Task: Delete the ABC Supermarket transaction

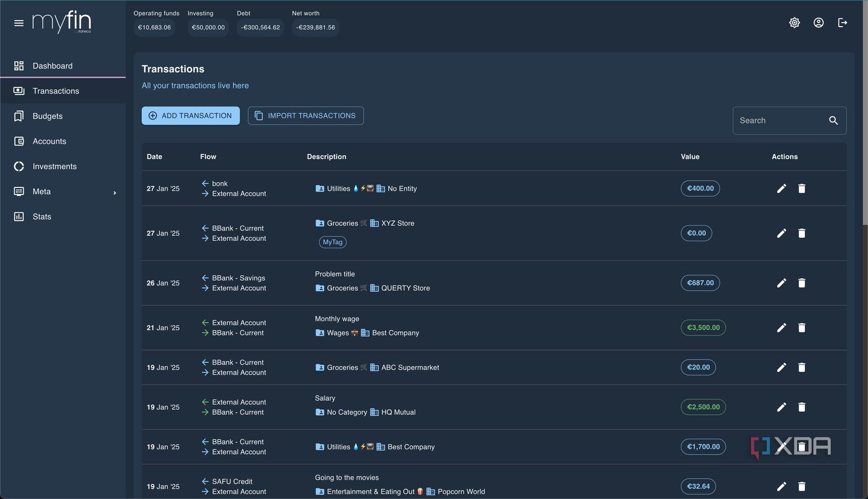Action: click(802, 368)
